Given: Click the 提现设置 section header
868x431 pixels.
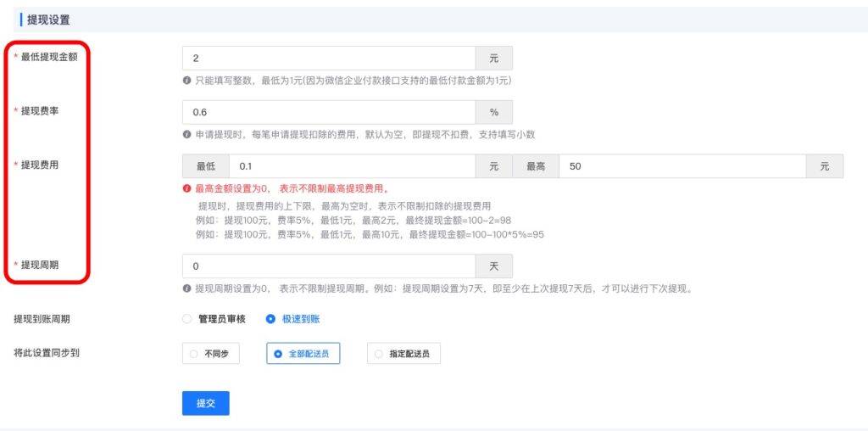Looking at the screenshot, I should 49,20.
